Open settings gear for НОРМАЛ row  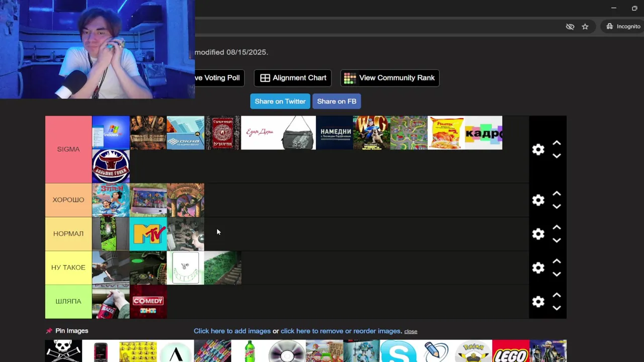click(x=538, y=234)
